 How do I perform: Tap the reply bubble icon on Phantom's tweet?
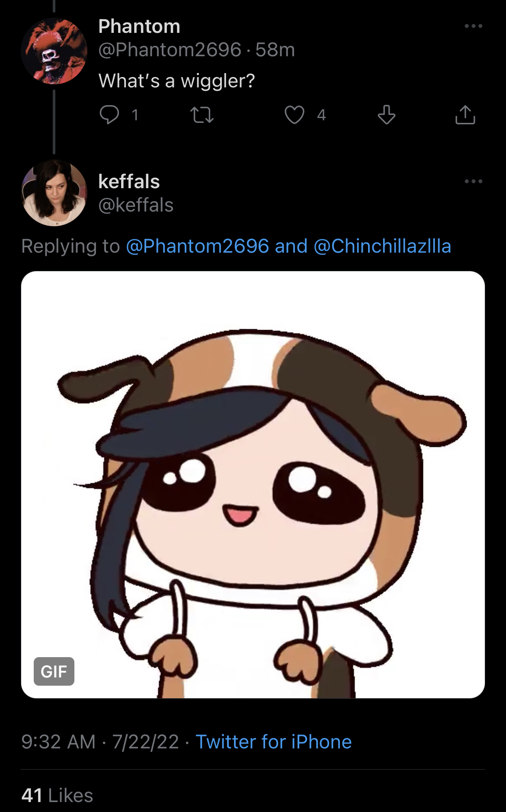pos(109,115)
